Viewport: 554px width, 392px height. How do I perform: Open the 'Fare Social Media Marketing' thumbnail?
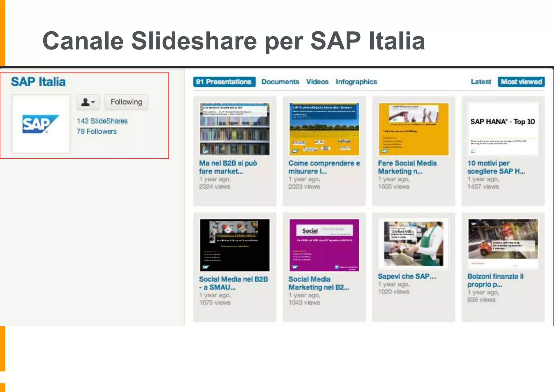414,129
